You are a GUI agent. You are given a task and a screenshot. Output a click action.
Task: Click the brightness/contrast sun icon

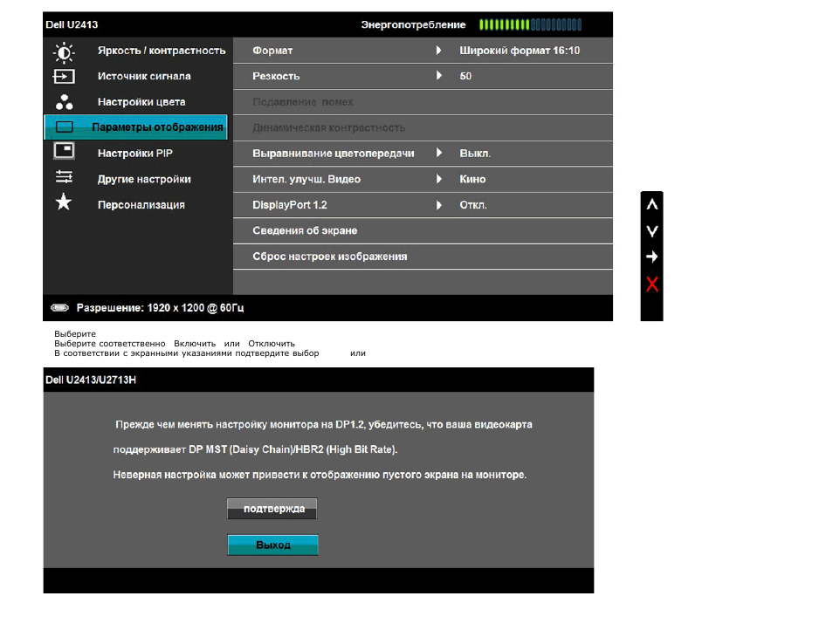point(64,51)
